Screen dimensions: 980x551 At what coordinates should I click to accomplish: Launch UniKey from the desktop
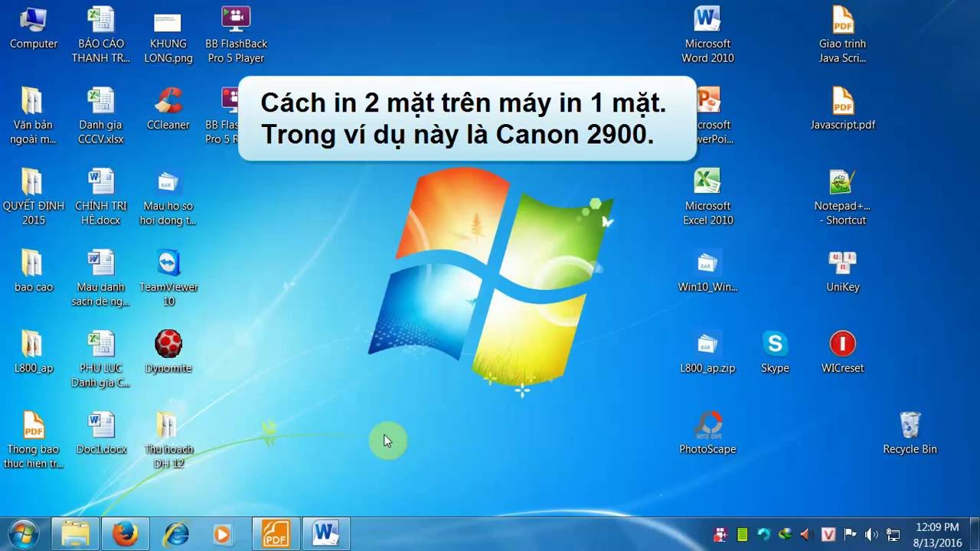tap(842, 271)
